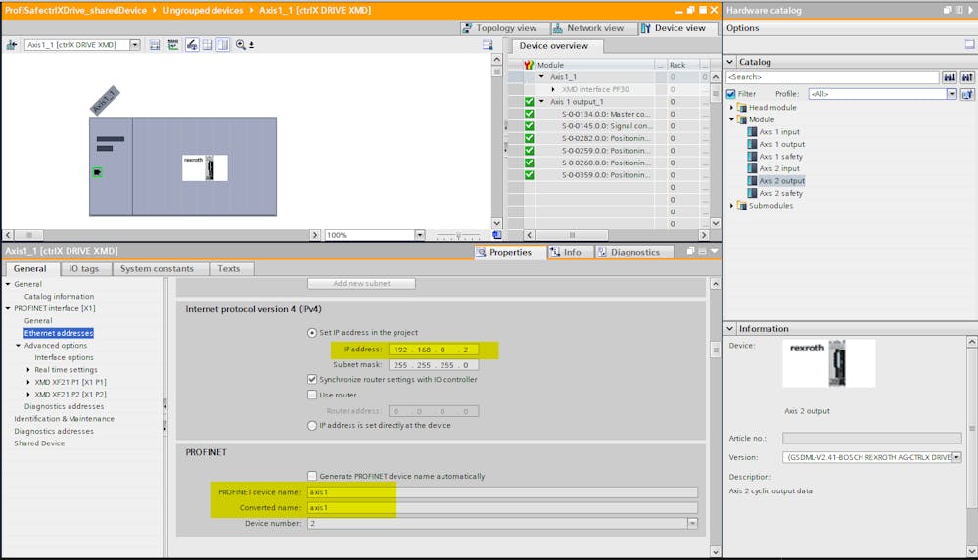
Task: Click the green PROFINET port on the device
Action: coord(97,172)
